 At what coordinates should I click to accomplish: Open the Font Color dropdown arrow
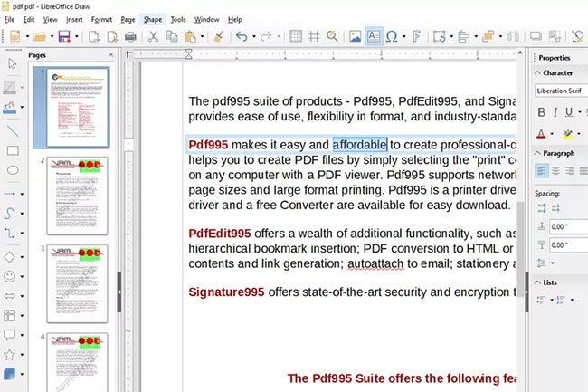point(552,134)
